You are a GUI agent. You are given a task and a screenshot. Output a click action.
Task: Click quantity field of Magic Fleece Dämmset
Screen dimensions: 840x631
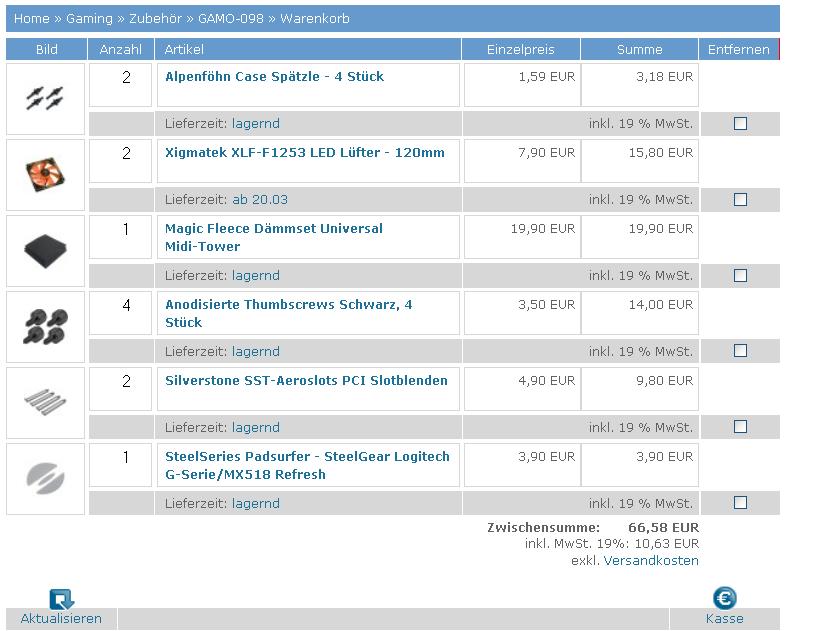(121, 237)
